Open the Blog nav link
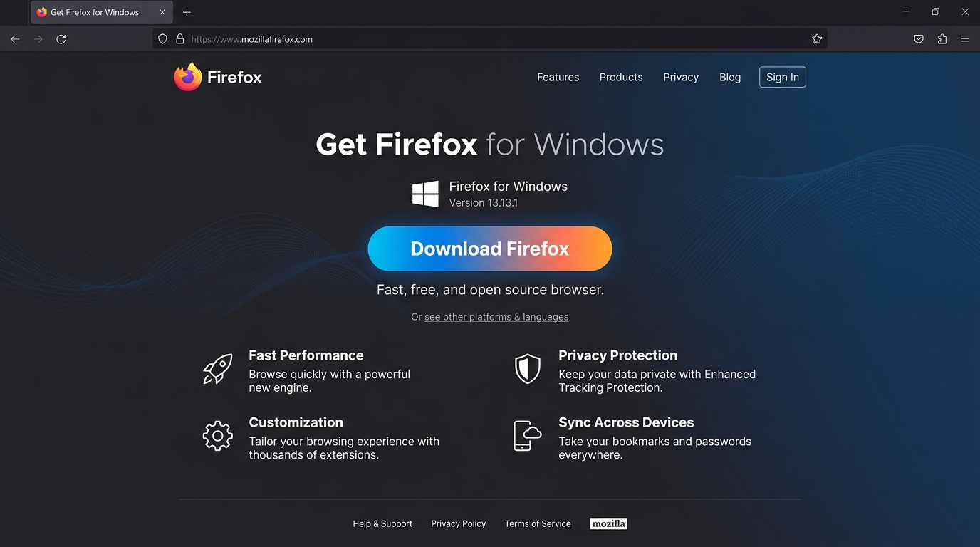The height and width of the screenshot is (547, 980). pos(730,77)
